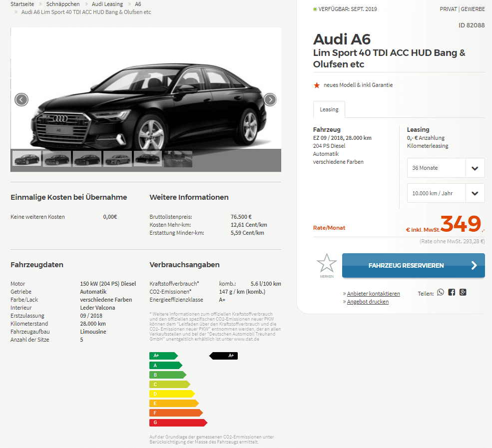Click the red G efficiency bar

tap(178, 423)
